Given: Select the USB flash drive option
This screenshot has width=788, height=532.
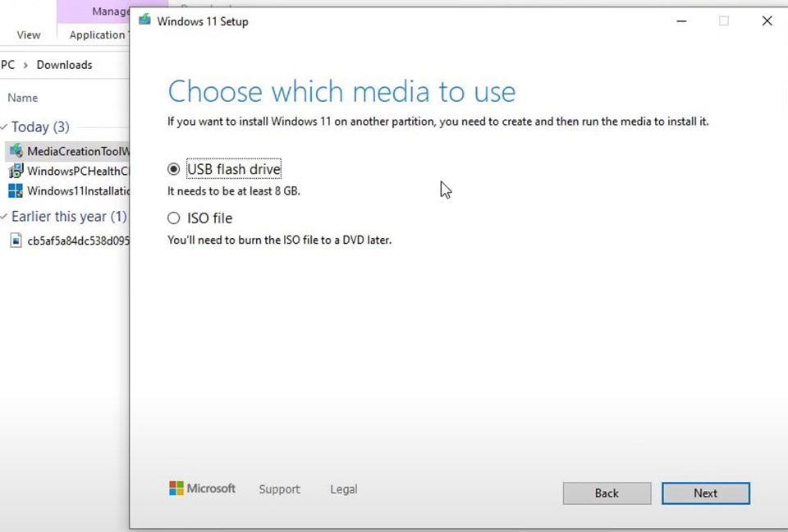Looking at the screenshot, I should [173, 169].
